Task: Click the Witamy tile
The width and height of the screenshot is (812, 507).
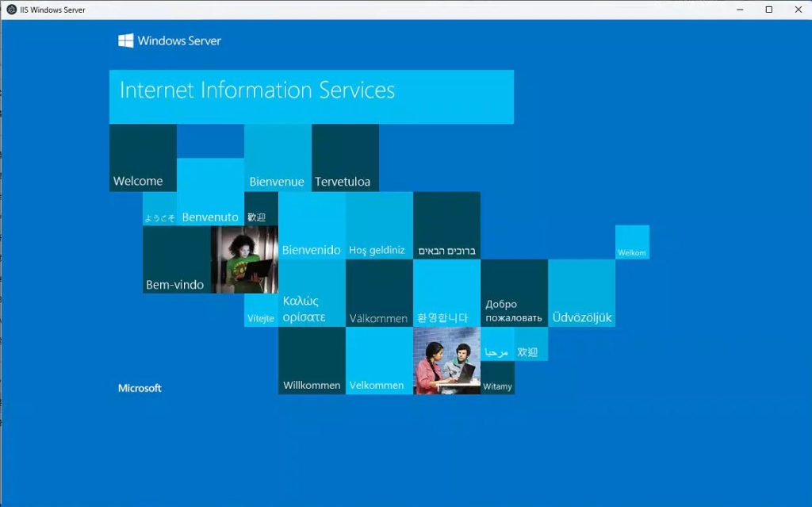Action: pos(497,378)
